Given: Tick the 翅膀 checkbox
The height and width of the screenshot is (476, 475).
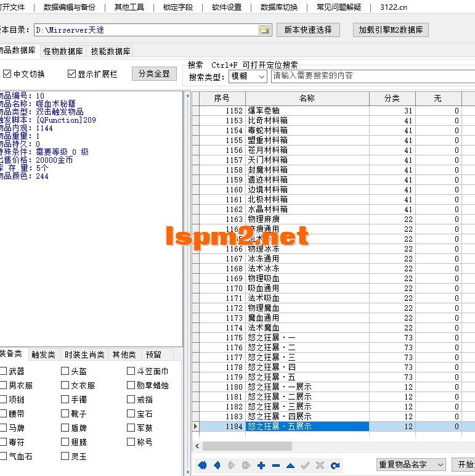Looking at the screenshot, I should click(x=65, y=441).
